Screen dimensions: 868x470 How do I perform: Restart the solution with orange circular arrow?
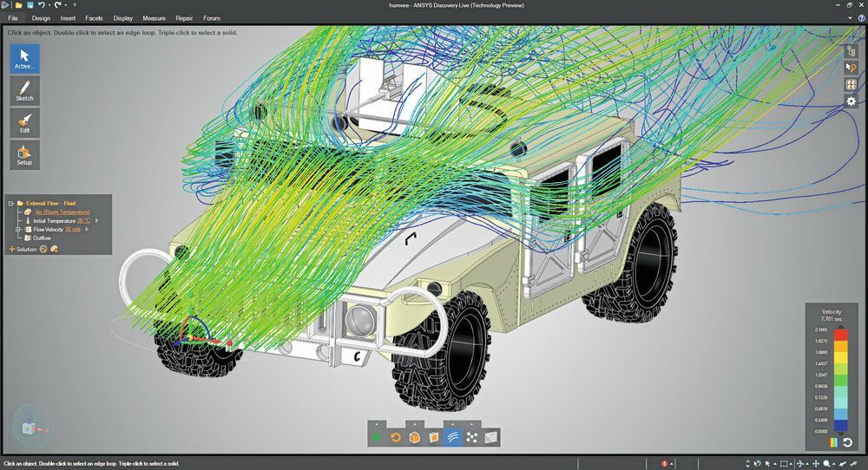pos(395,437)
